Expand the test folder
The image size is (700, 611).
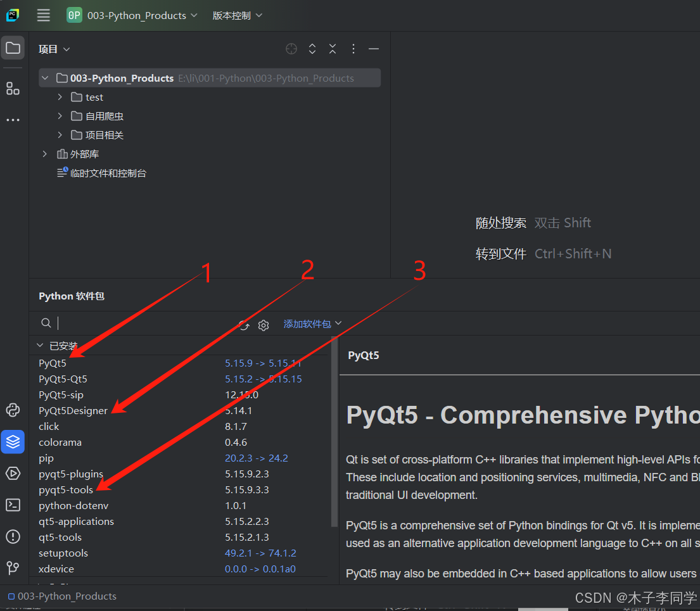pyautogui.click(x=59, y=97)
